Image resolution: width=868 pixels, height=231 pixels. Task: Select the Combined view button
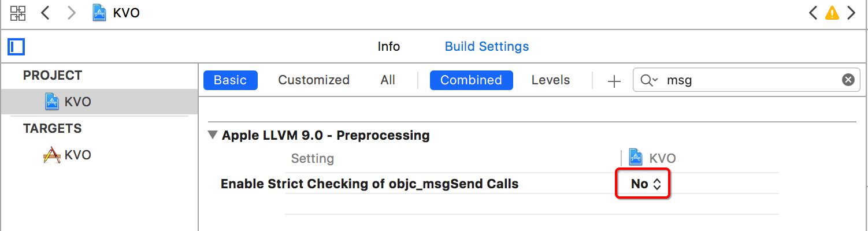click(x=471, y=80)
